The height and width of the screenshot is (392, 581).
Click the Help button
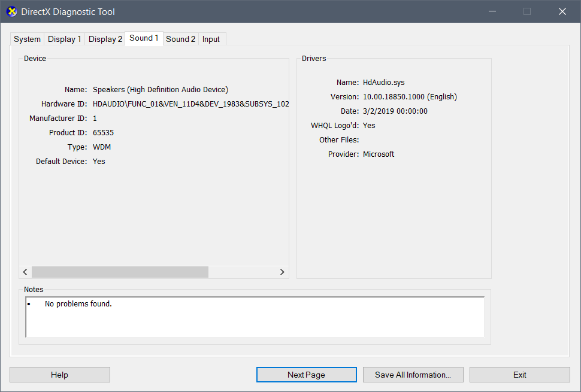pos(60,375)
